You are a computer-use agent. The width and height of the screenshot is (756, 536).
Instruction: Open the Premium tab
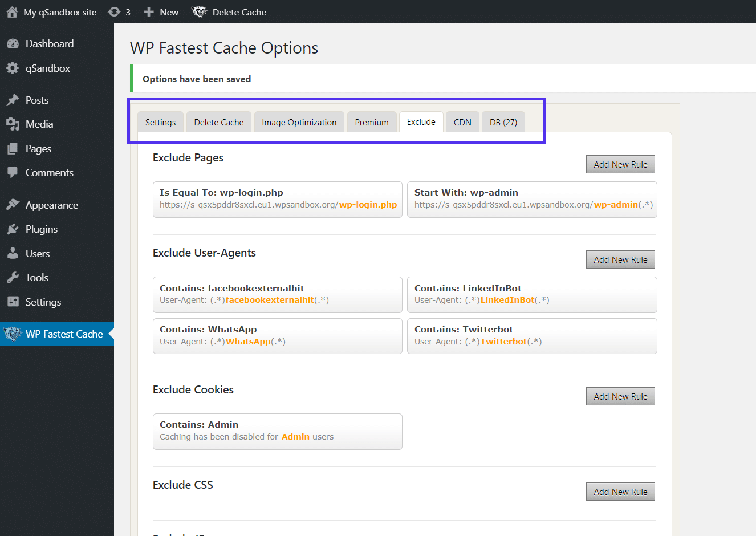372,122
